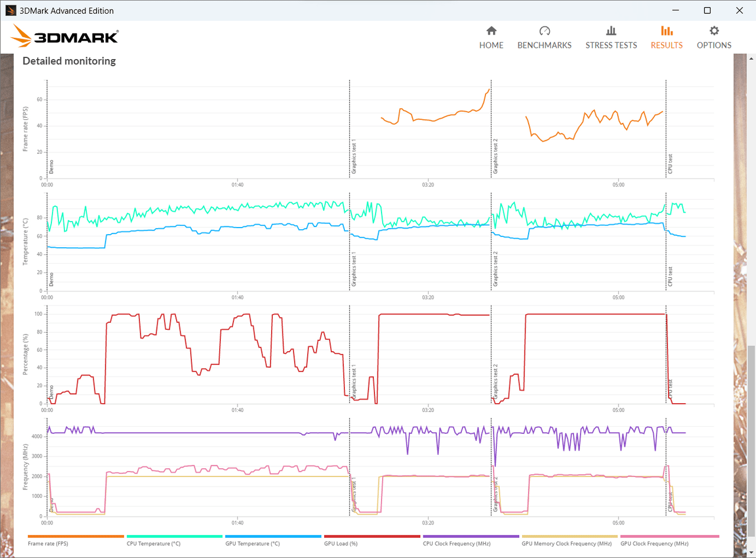Image resolution: width=756 pixels, height=558 pixels.
Task: Select the Results chart icon
Action: coord(666,31)
